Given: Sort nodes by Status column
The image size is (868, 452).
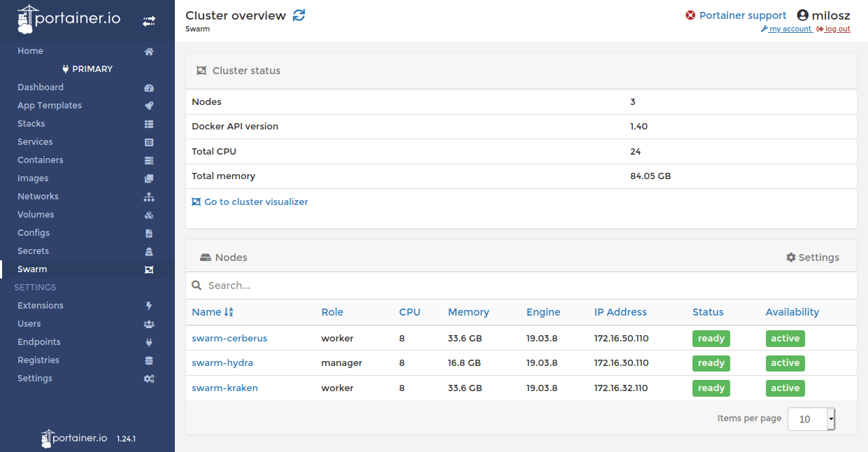Looking at the screenshot, I should click(x=708, y=312).
